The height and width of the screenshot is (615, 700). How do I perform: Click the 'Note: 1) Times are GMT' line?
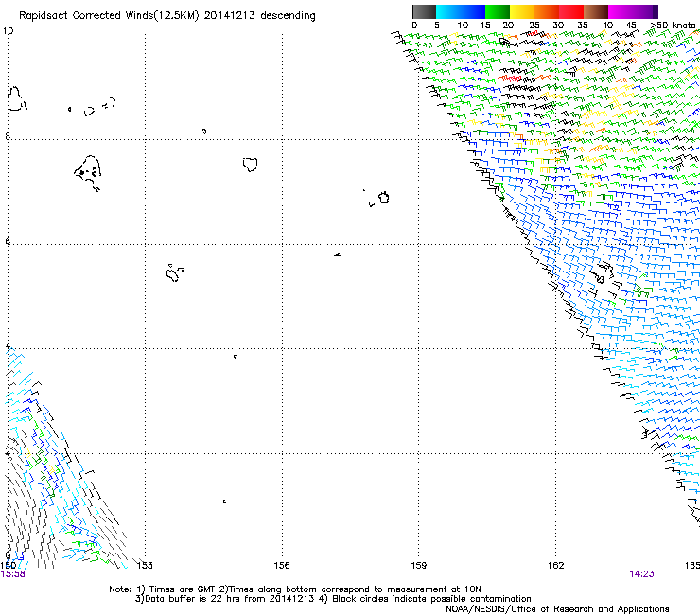295,589
